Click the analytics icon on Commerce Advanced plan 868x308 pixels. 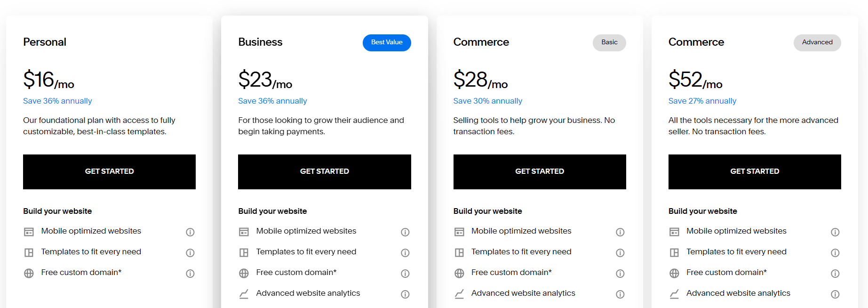click(x=674, y=294)
